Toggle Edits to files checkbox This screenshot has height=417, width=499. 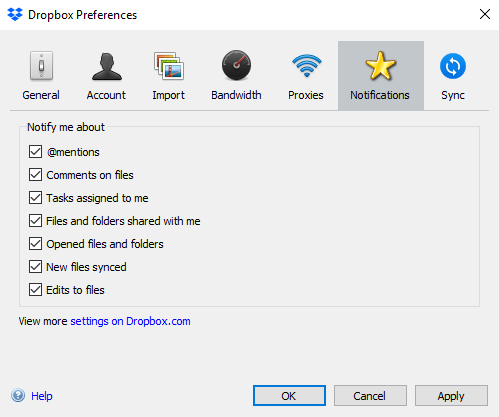(x=35, y=290)
